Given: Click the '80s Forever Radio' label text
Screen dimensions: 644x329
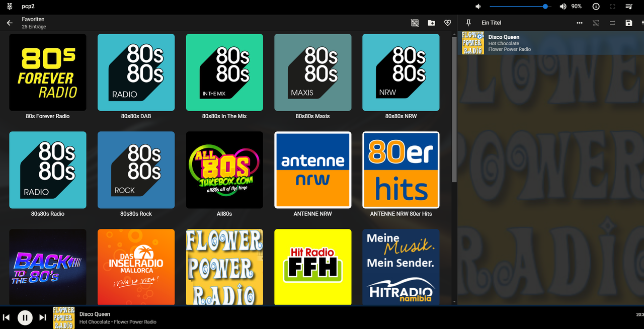Looking at the screenshot, I should pyautogui.click(x=48, y=116).
